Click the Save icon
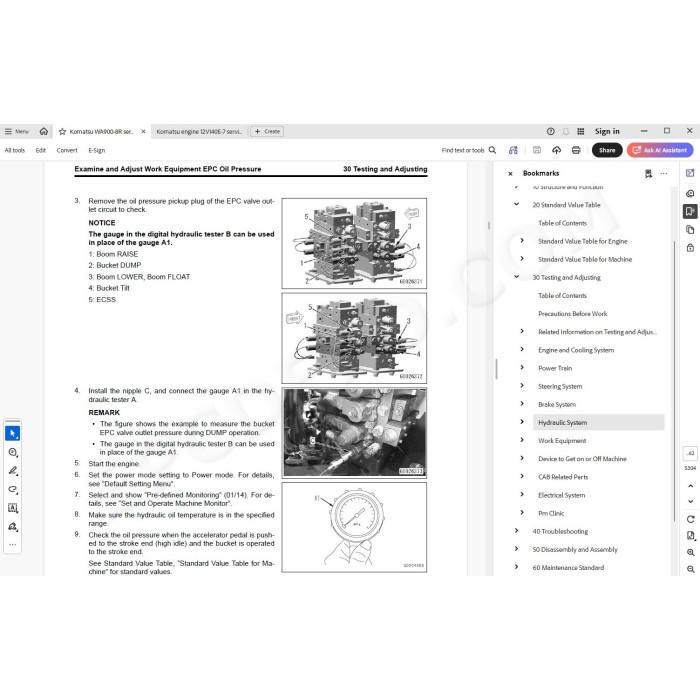This screenshot has width=700, height=700. (x=537, y=150)
